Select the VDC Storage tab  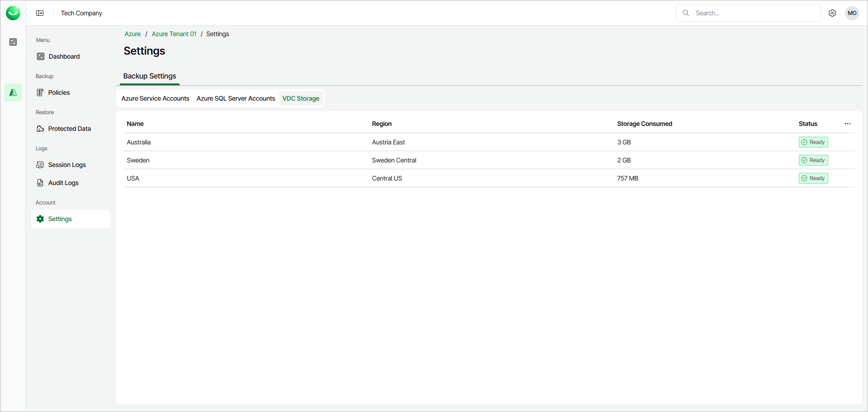tap(301, 98)
